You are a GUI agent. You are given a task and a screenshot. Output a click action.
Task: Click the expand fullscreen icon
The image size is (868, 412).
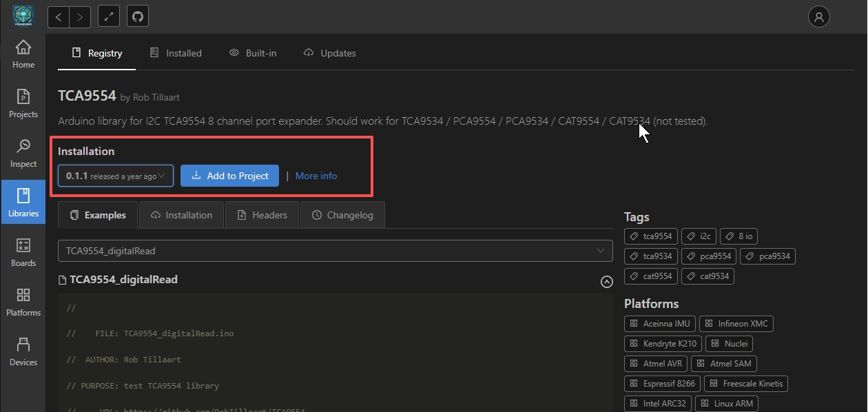109,17
